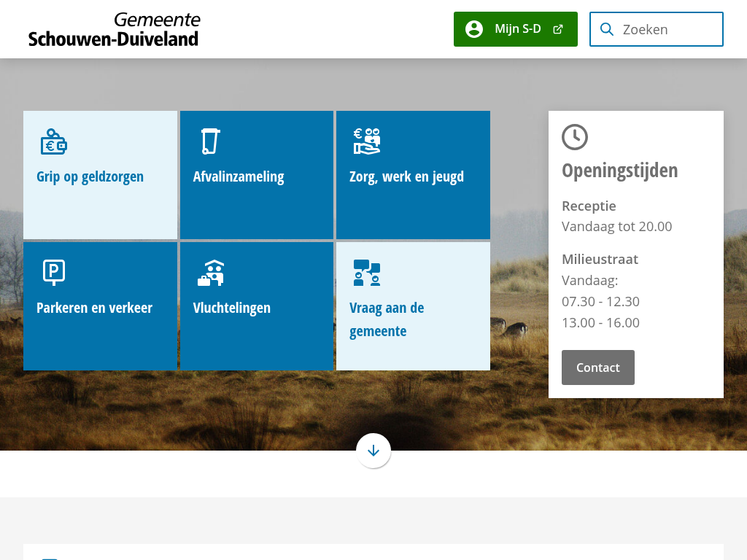This screenshot has width=747, height=560.
Task: Click the euro hand icon for Zorg
Action: tap(367, 141)
